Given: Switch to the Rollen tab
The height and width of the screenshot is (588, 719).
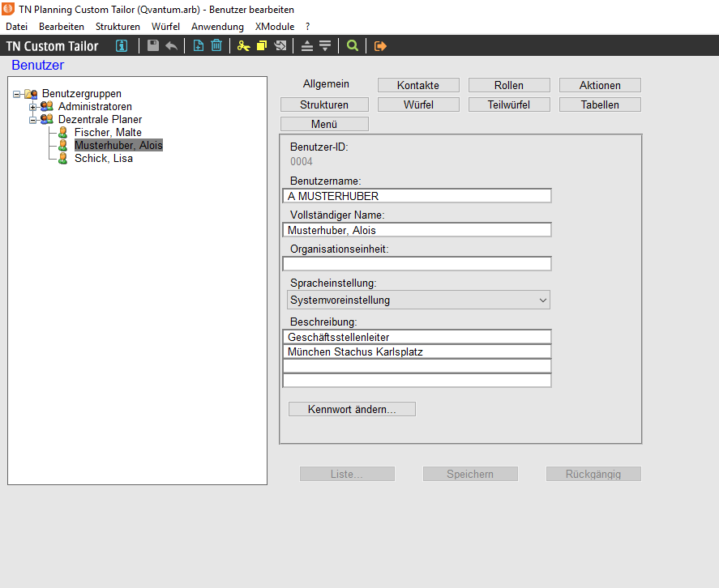Looking at the screenshot, I should pyautogui.click(x=509, y=85).
